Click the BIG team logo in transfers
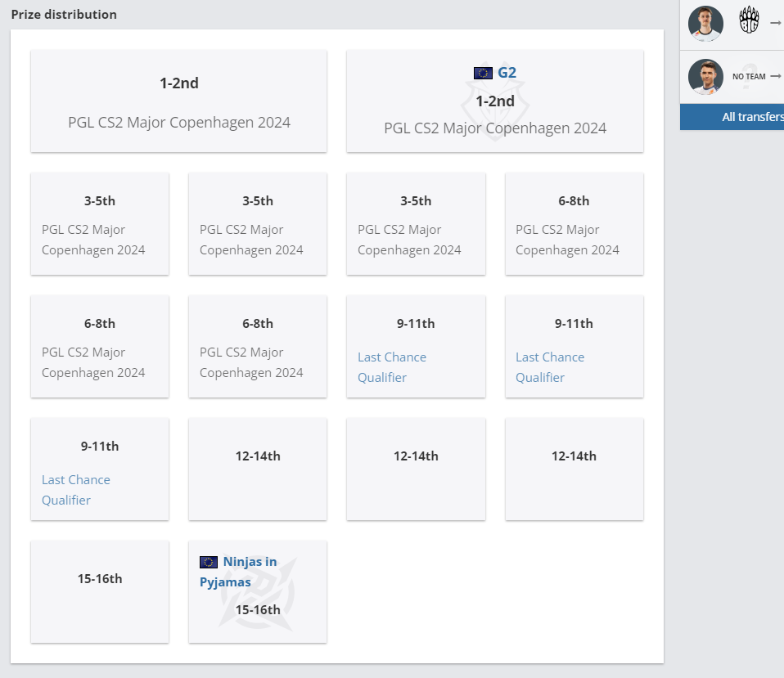 point(749,20)
